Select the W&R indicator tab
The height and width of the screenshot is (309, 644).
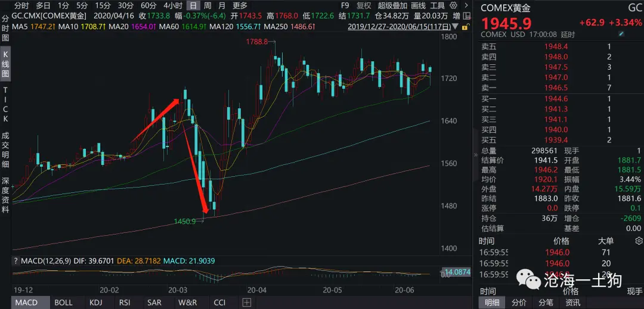[187, 303]
